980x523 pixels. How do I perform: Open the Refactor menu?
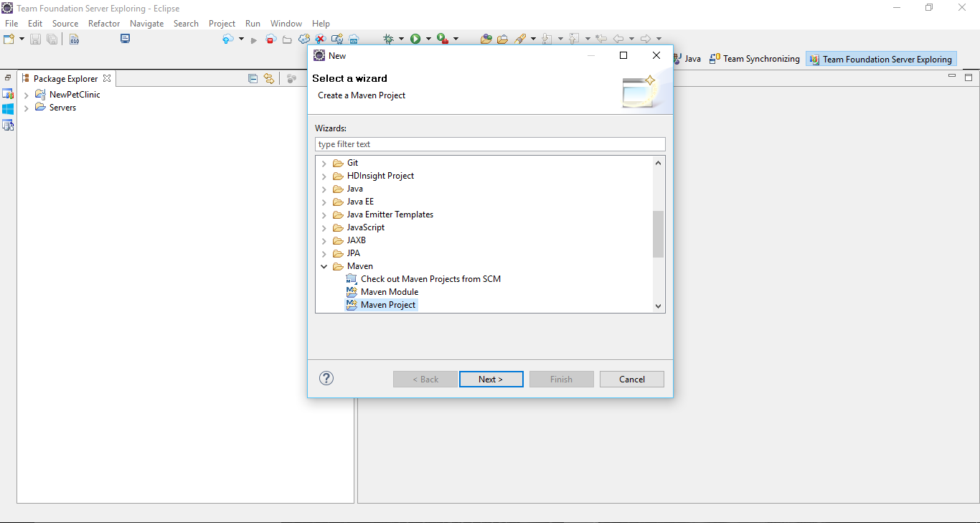point(104,23)
